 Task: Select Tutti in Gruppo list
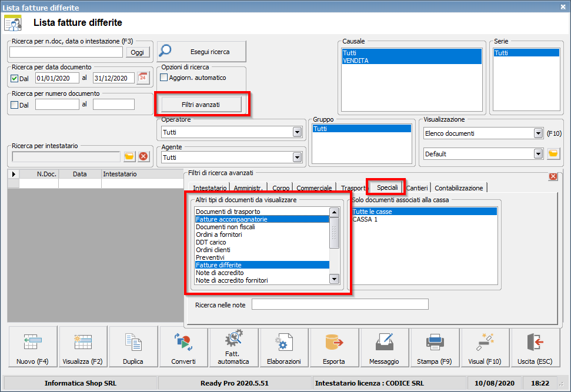click(x=362, y=129)
